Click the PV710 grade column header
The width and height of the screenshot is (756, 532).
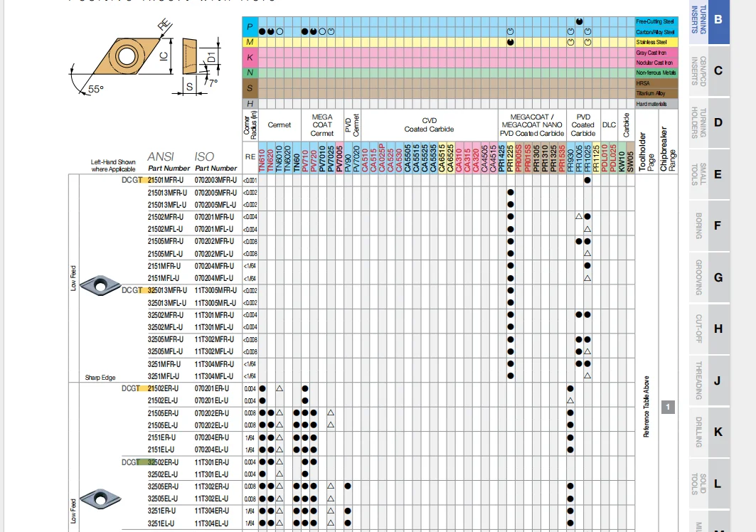click(304, 157)
